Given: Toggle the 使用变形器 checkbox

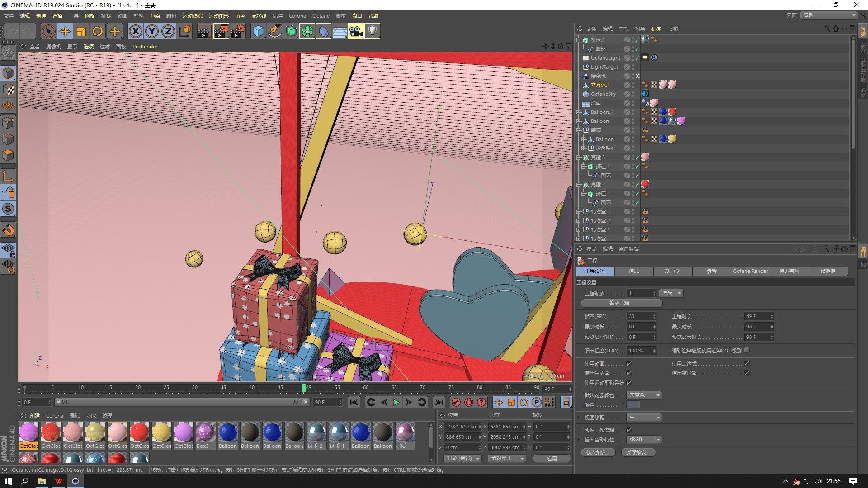Looking at the screenshot, I should click(x=746, y=373).
